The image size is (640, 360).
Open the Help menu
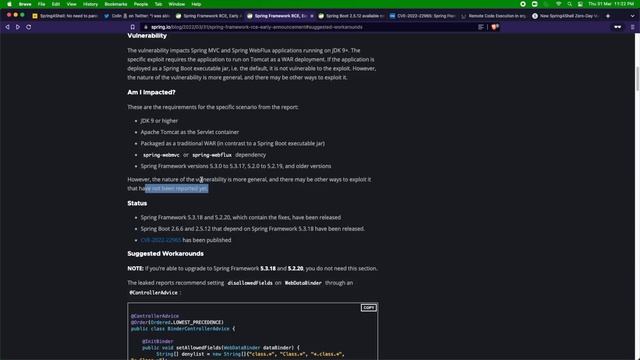tap(196, 4)
